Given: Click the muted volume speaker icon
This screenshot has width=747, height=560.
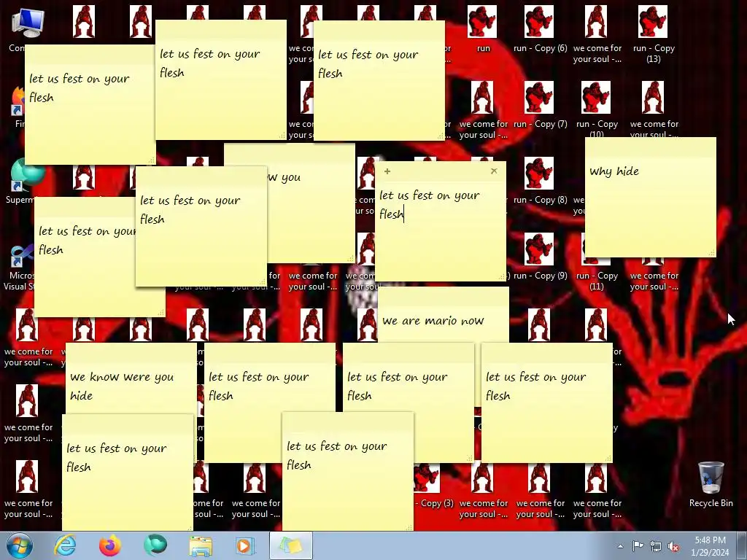Looking at the screenshot, I should click(673, 546).
